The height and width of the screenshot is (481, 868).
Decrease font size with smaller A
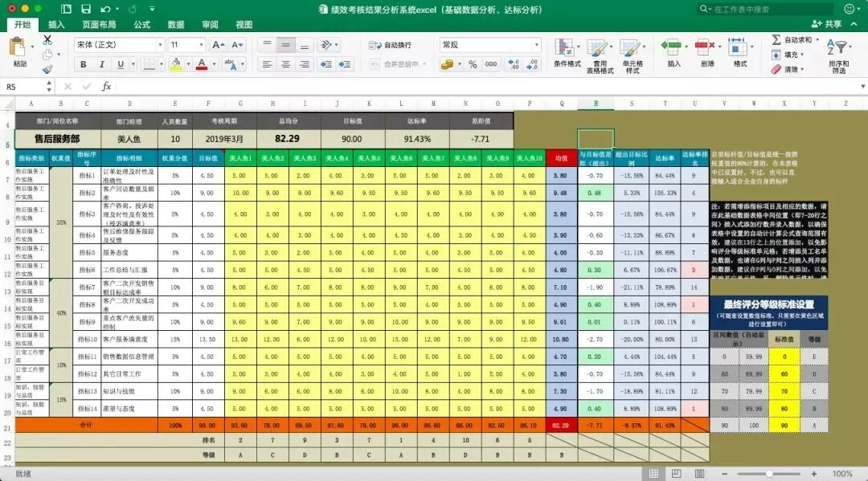point(237,45)
